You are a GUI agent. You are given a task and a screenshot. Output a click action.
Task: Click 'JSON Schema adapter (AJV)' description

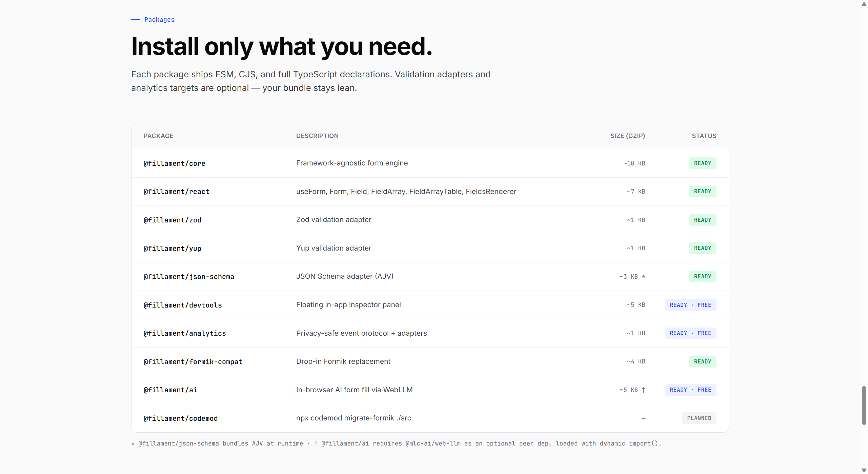pos(345,276)
